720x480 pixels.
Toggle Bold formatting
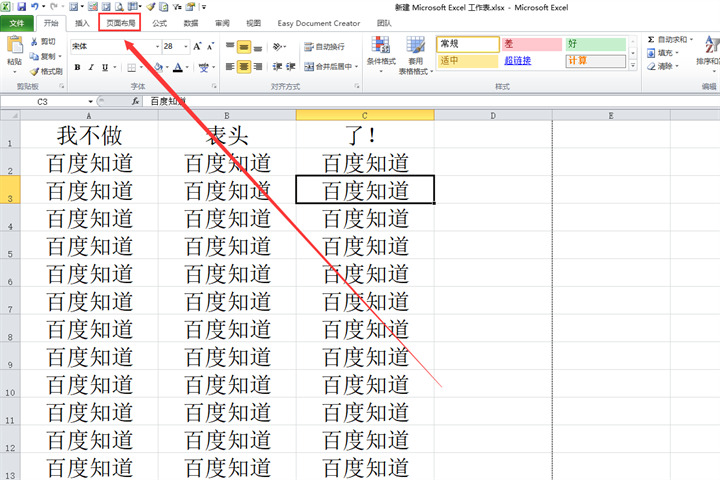click(77, 68)
